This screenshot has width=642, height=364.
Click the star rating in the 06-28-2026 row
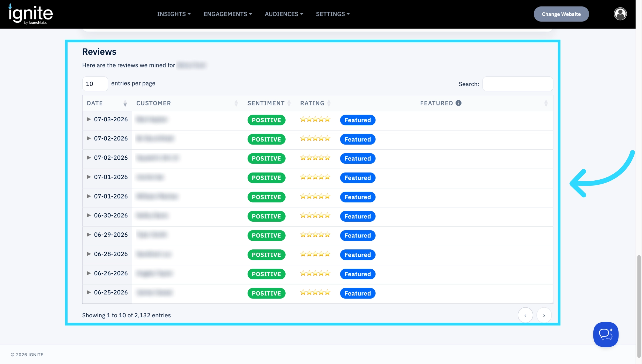pos(315,254)
